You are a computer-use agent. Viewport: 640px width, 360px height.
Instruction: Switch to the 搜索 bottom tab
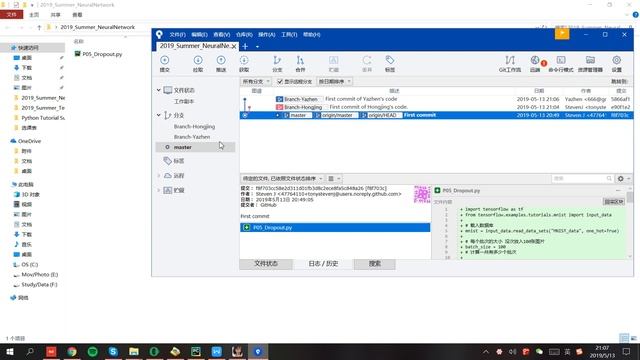[375, 264]
